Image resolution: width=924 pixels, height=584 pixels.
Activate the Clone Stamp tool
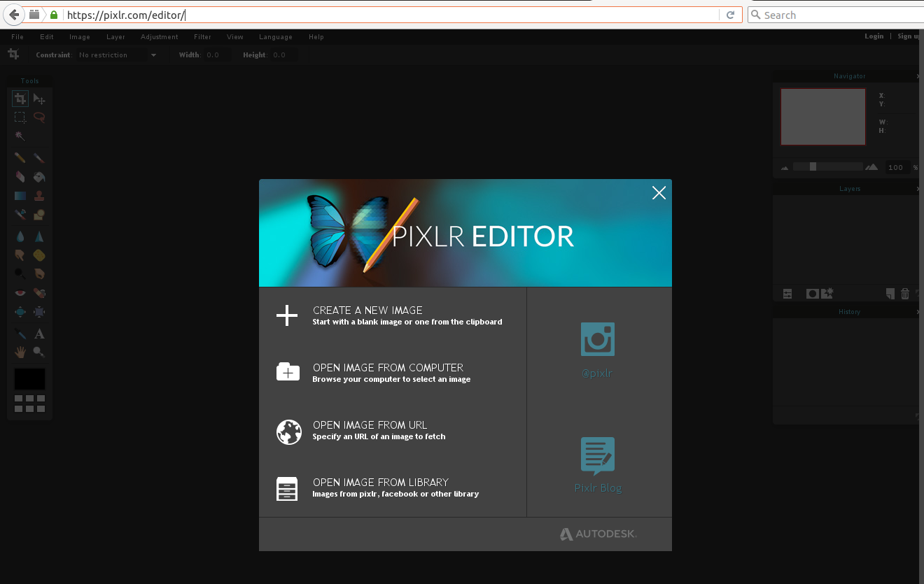click(x=39, y=196)
